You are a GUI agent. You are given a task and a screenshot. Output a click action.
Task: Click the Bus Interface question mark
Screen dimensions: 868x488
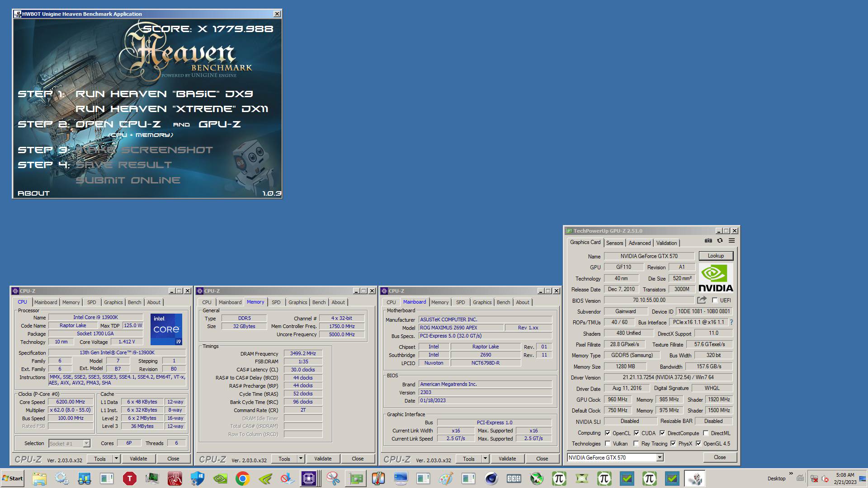tap(731, 322)
